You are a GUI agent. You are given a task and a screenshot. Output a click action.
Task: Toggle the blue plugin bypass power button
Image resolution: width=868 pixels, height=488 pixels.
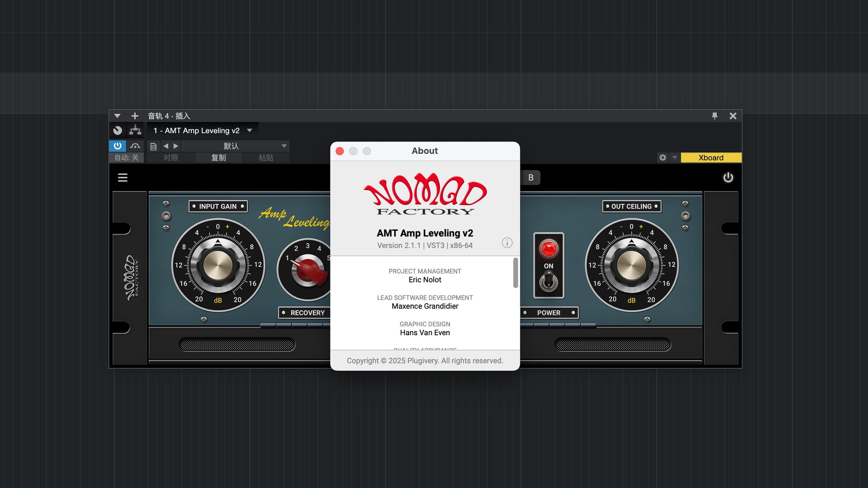pyautogui.click(x=118, y=146)
